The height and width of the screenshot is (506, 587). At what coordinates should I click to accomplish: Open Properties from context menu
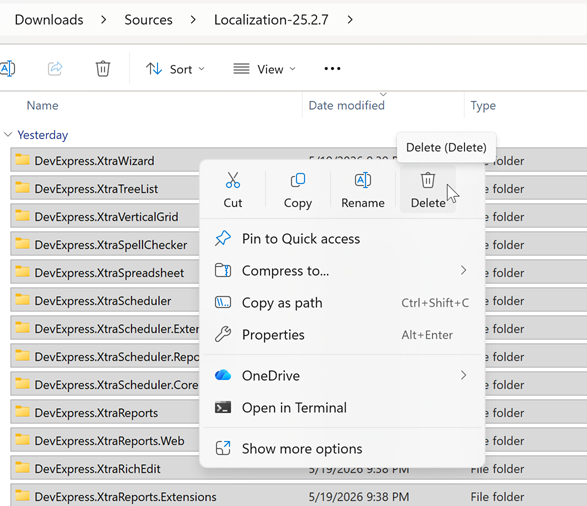click(342, 334)
